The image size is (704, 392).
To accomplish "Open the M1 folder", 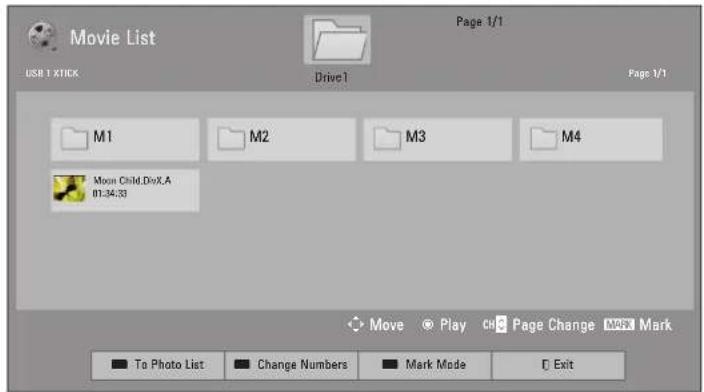I will (125, 139).
